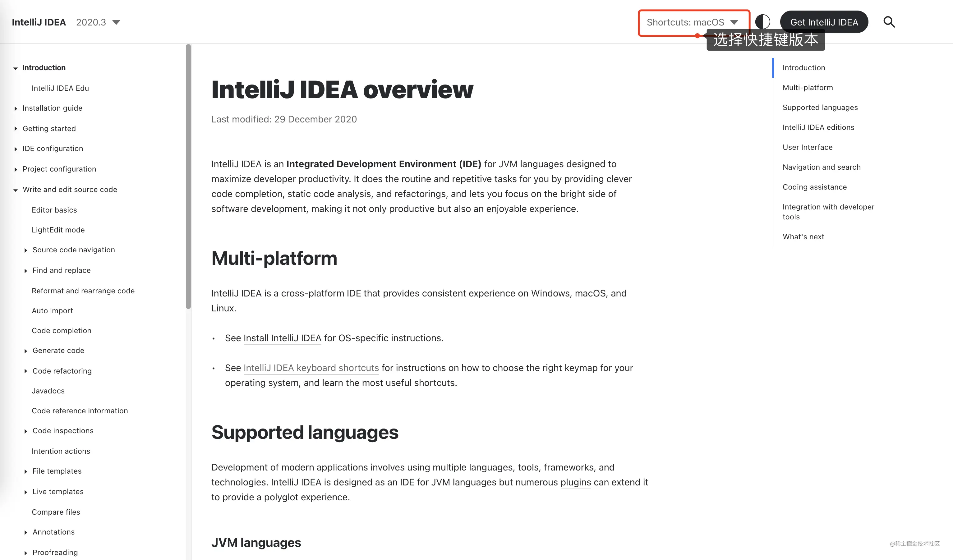The width and height of the screenshot is (953, 560).
Task: Open the Shortcuts: macOS dropdown
Action: [693, 22]
